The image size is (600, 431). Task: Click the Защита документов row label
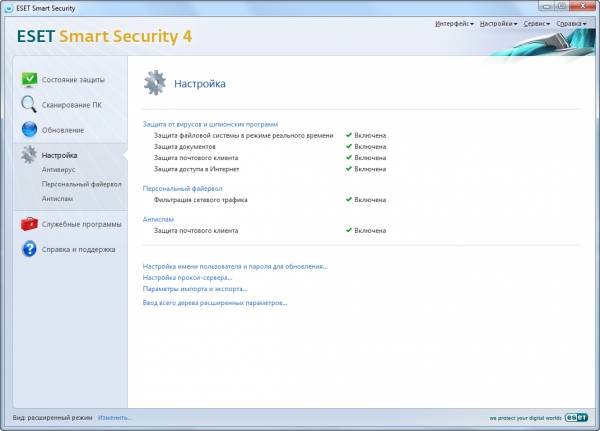[x=184, y=146]
